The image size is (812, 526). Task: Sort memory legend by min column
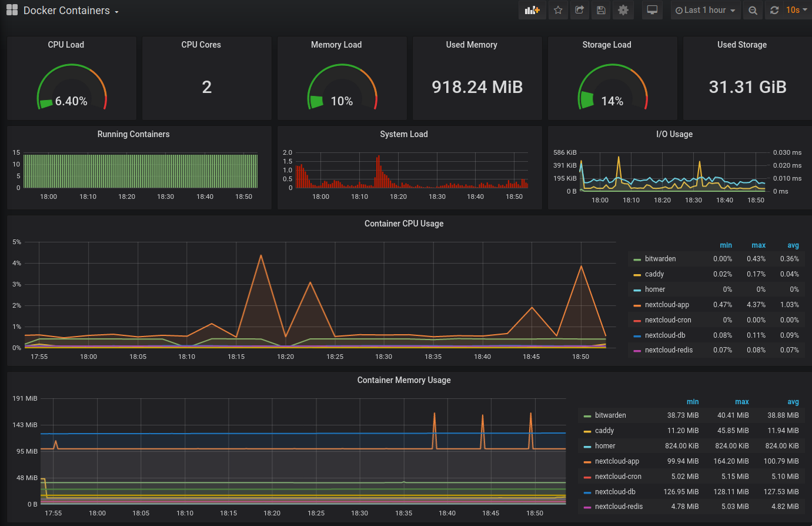[x=693, y=402]
